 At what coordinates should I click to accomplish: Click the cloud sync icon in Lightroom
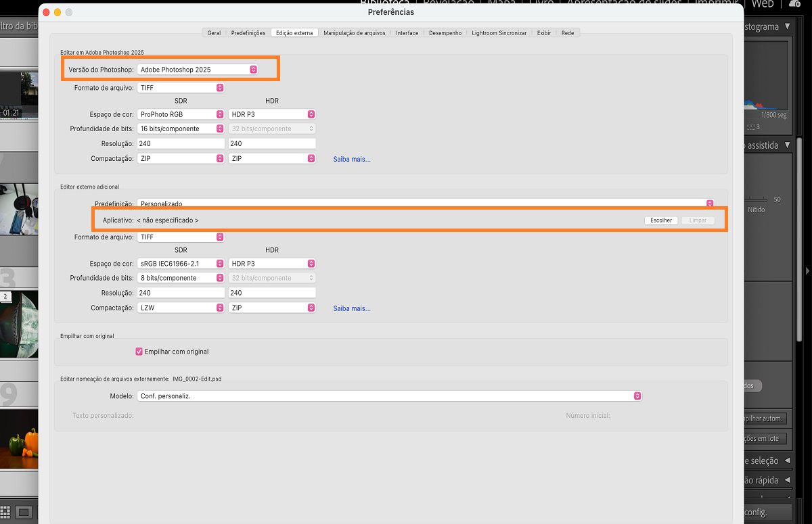pyautogui.click(x=795, y=4)
